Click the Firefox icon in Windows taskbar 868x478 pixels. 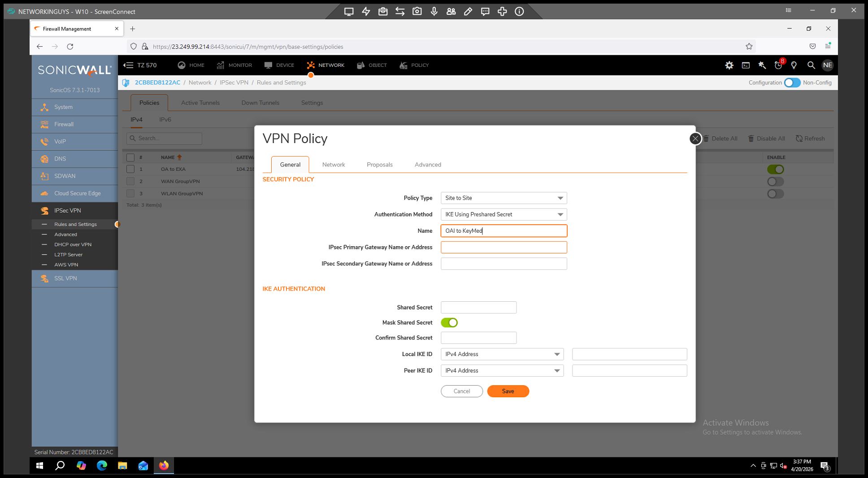tap(164, 465)
